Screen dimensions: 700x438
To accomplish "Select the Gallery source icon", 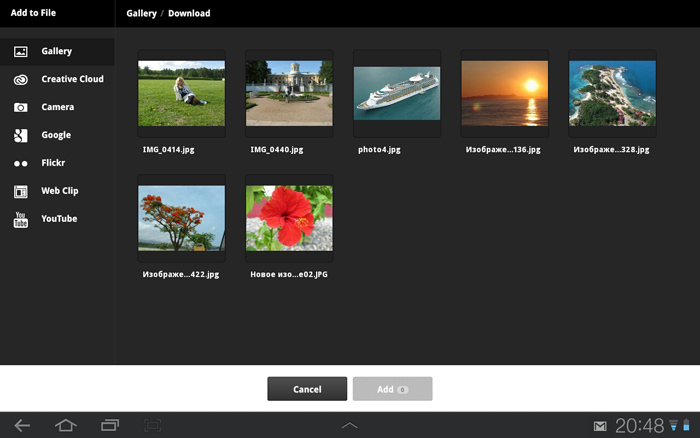I will pyautogui.click(x=20, y=51).
